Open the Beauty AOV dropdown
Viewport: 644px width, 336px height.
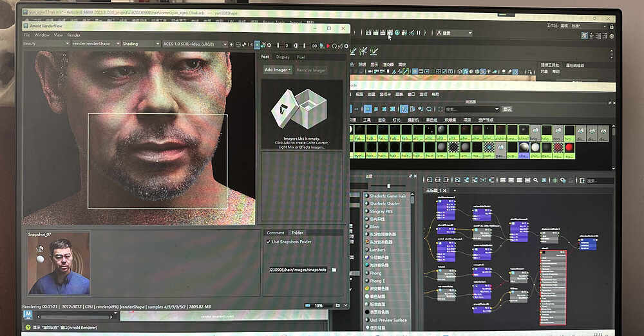point(46,44)
